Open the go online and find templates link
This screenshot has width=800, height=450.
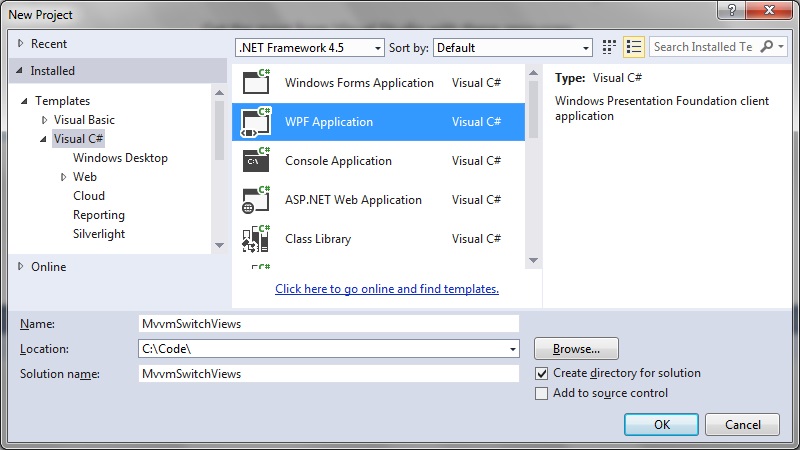[x=387, y=289]
